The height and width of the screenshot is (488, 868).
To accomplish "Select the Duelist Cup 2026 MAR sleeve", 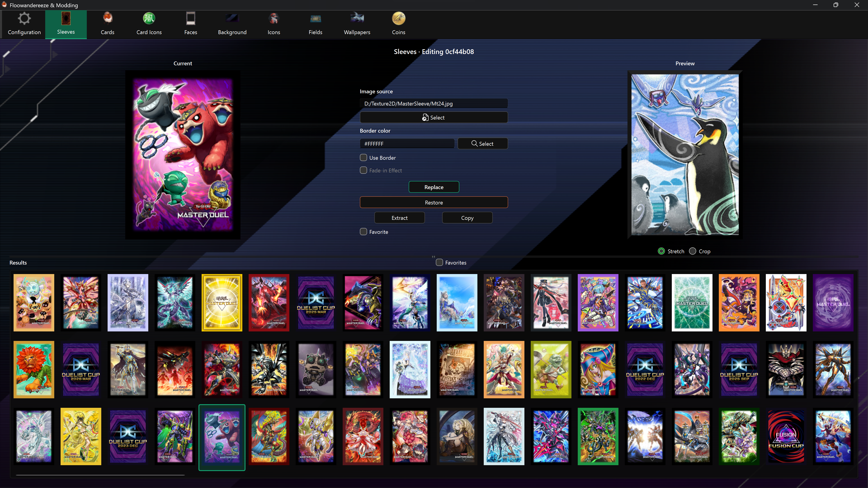I will pyautogui.click(x=81, y=369).
